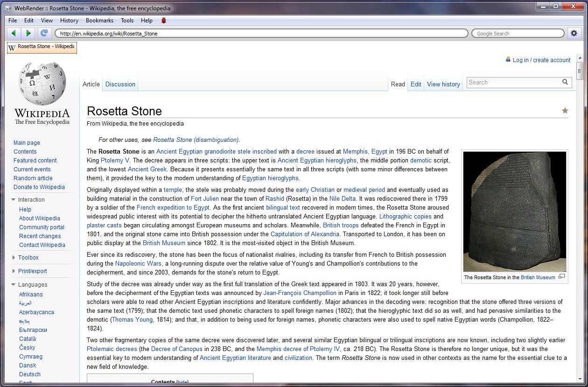Image resolution: width=588 pixels, height=387 pixels.
Task: Open Capitulation of Alexandria link
Action: coord(305,234)
